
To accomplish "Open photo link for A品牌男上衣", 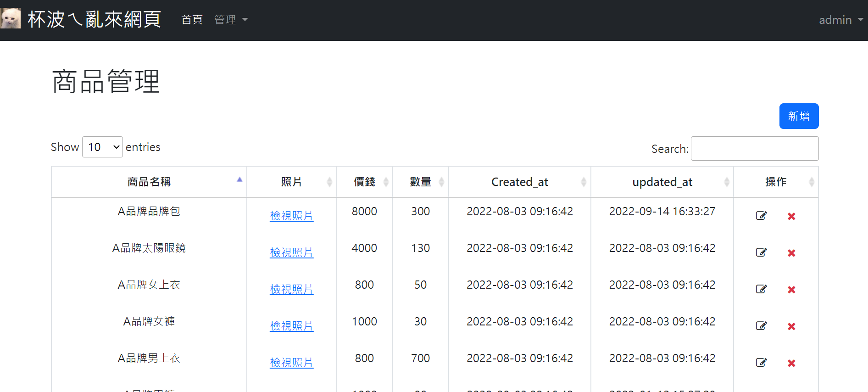I will [291, 363].
